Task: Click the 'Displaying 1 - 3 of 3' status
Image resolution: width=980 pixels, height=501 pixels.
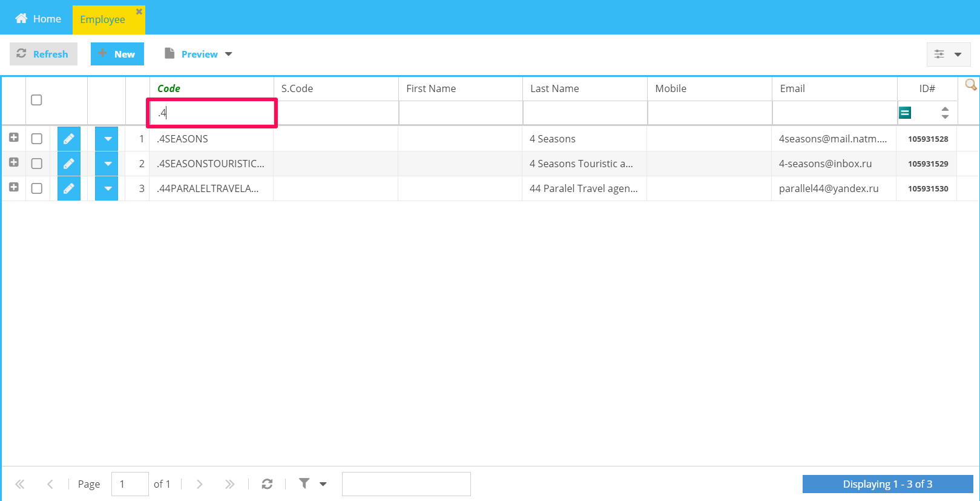Action: point(887,484)
